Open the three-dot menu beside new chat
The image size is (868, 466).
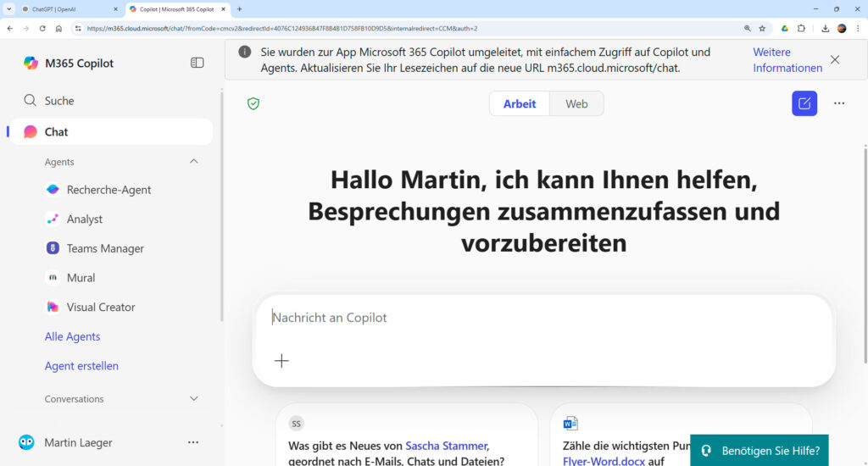[839, 103]
